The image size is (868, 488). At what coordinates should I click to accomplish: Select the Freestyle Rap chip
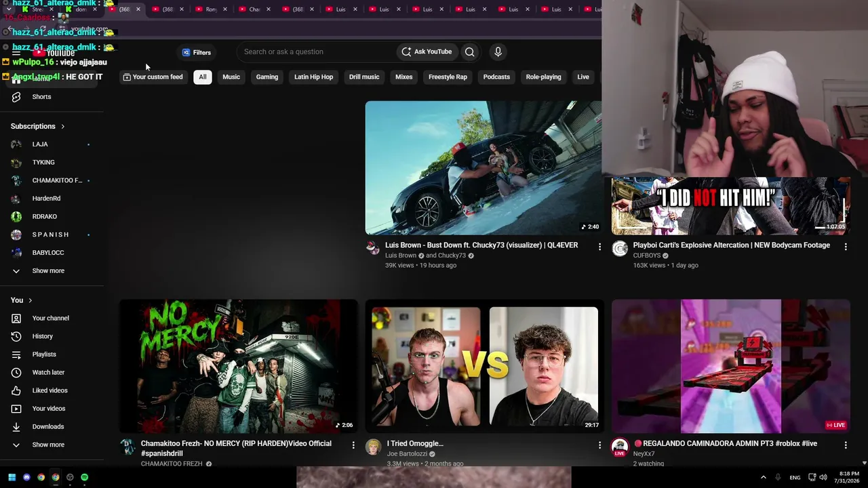point(448,77)
